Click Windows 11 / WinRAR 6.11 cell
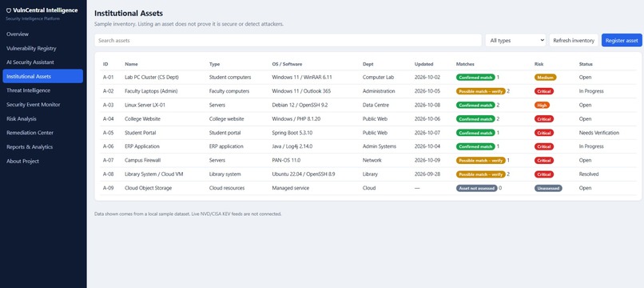644x288 pixels. click(302, 77)
